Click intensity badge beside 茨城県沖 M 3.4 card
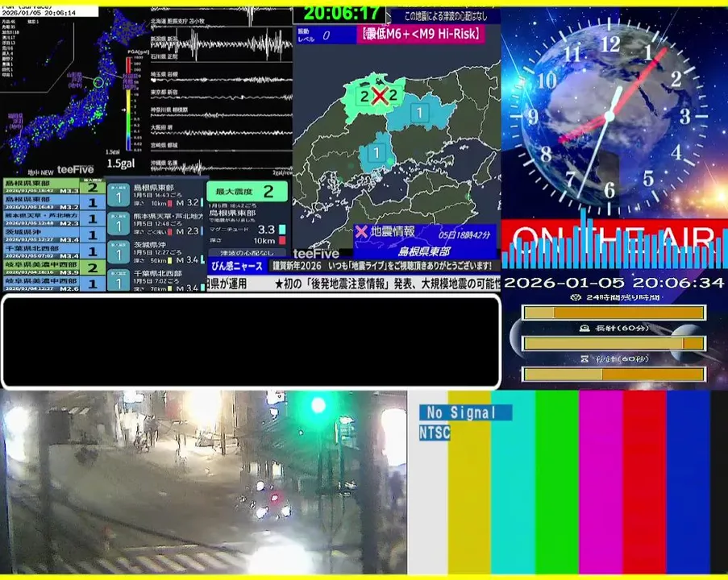Screen dimensions: 728x580 point(119,253)
